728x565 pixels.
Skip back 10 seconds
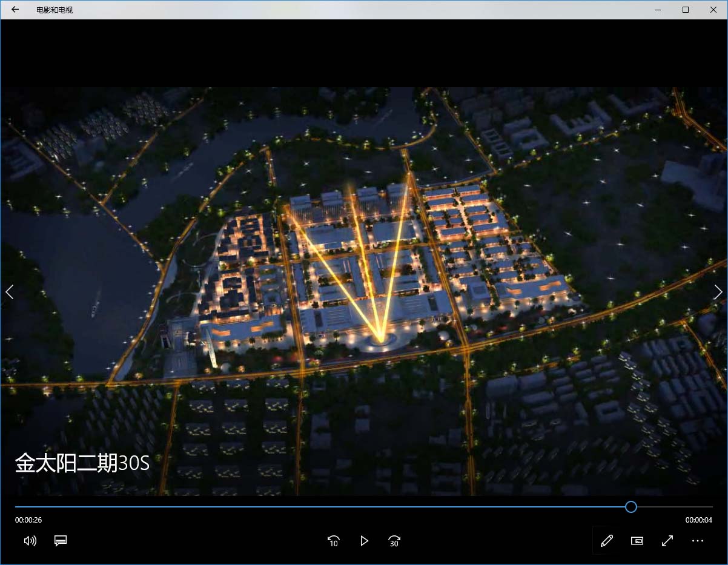tap(333, 541)
